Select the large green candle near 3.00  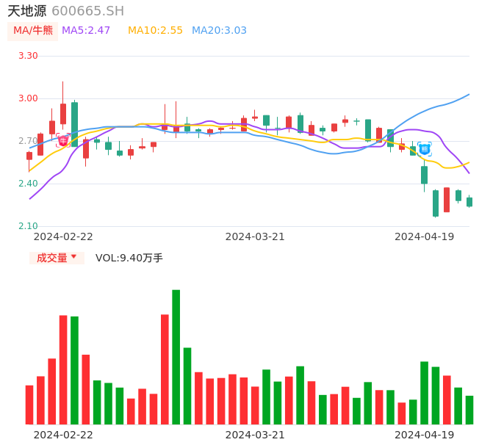(x=75, y=124)
